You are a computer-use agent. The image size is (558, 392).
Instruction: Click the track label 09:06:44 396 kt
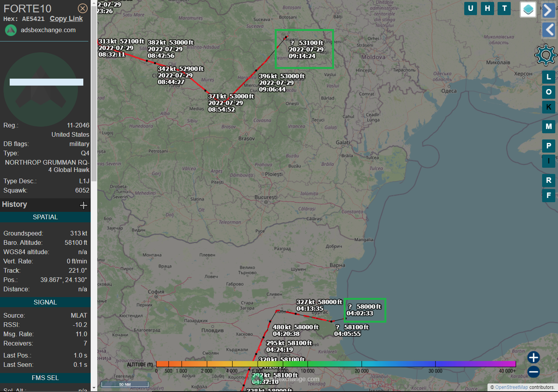coord(282,83)
